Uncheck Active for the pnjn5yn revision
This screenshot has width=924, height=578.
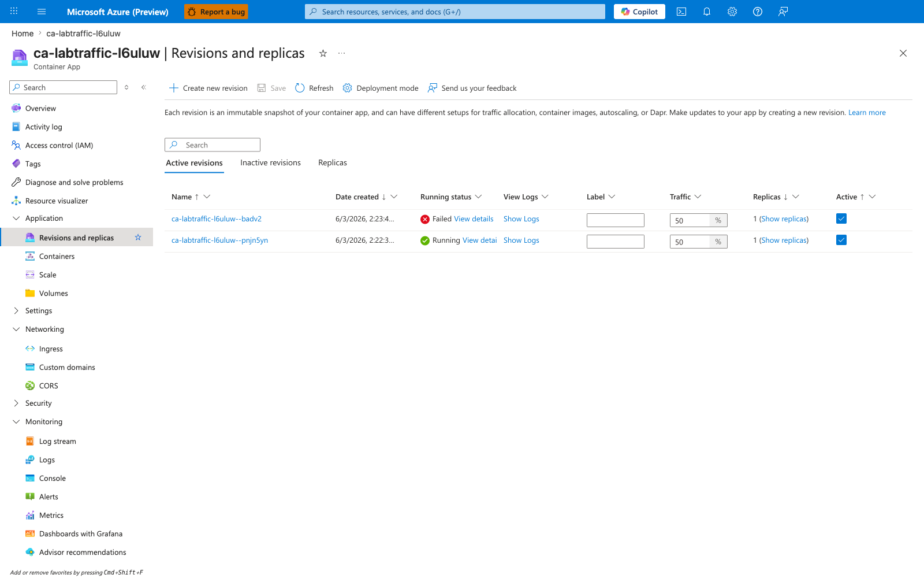pos(841,240)
